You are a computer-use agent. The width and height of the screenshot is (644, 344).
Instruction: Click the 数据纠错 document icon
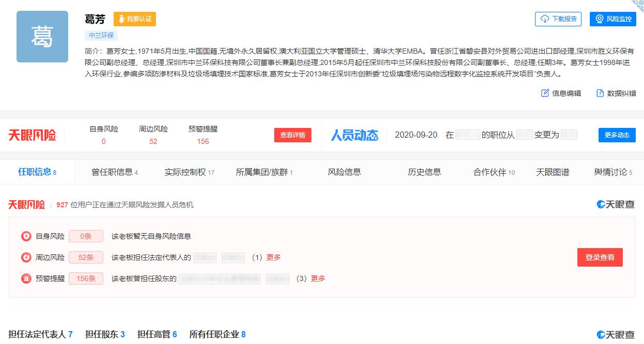coord(600,93)
